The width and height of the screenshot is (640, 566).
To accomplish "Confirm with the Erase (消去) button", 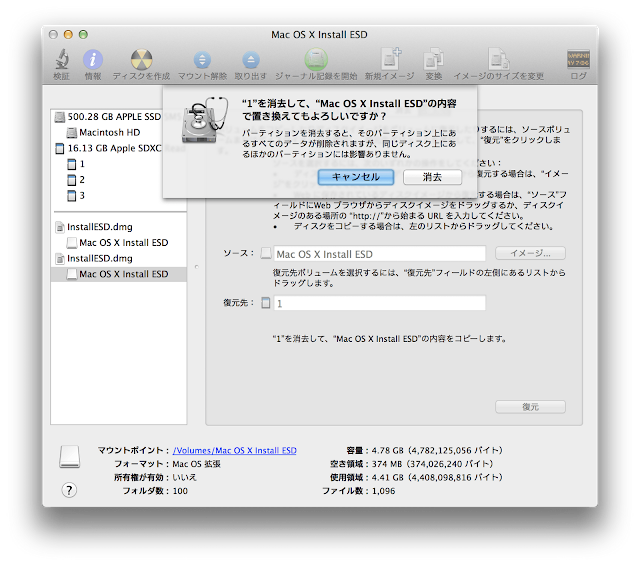I will tap(432, 177).
